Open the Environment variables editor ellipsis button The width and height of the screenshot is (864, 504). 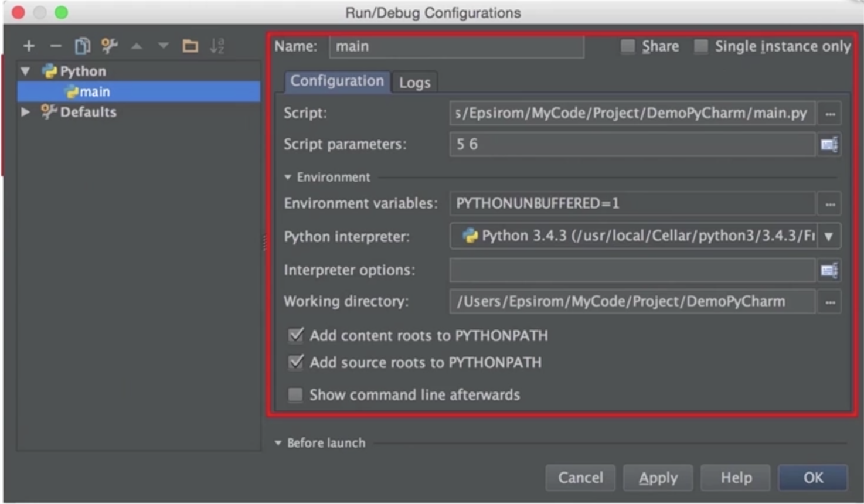coord(830,204)
